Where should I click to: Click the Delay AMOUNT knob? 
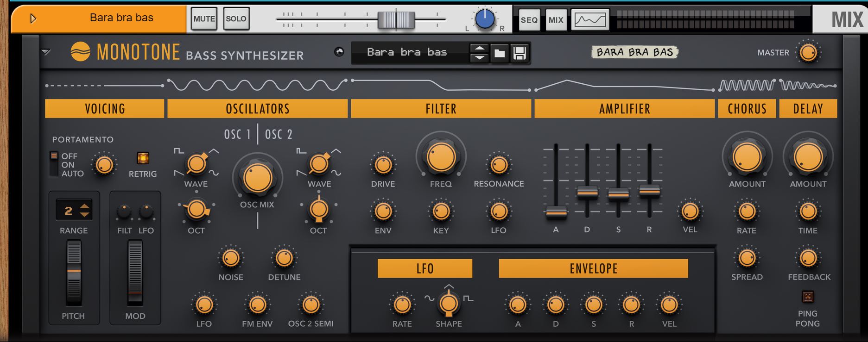click(x=808, y=157)
